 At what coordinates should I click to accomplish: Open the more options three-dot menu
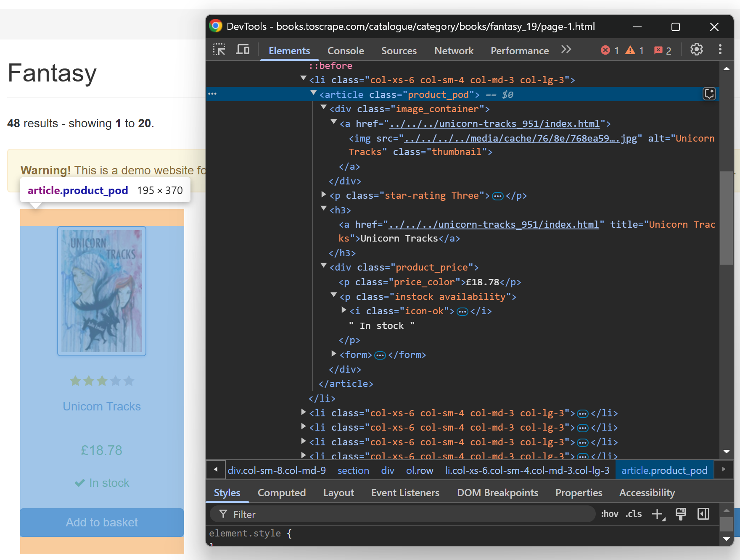coord(720,50)
